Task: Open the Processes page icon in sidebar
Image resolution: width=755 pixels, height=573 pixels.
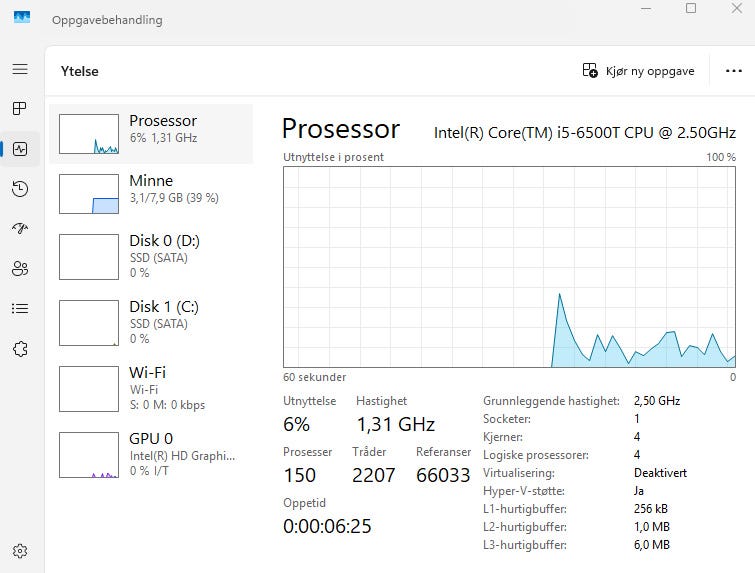Action: (x=20, y=109)
